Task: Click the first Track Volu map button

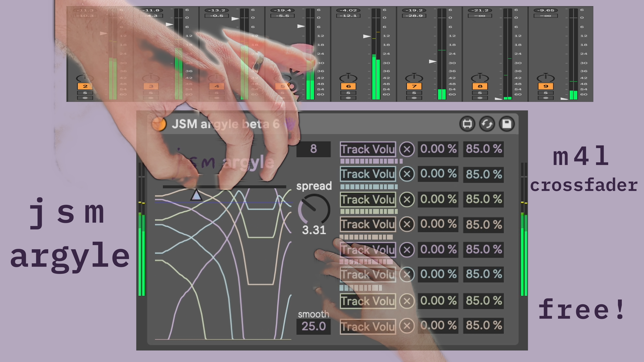Action: point(368,149)
